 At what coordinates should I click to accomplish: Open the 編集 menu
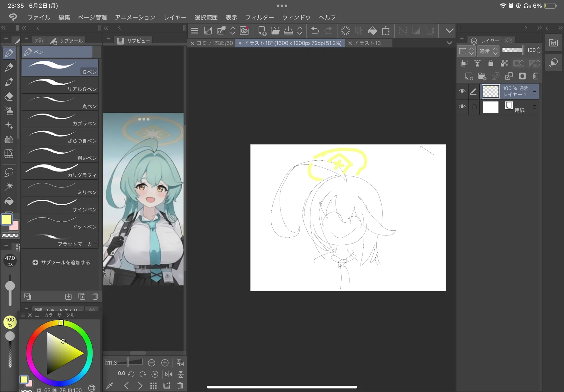(x=64, y=17)
